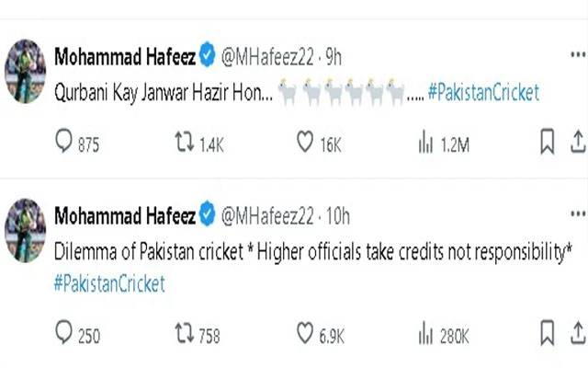588x368 pixels.
Task: Open #PakistanCricket hashtag in goat emoji tweet
Action: click(483, 92)
